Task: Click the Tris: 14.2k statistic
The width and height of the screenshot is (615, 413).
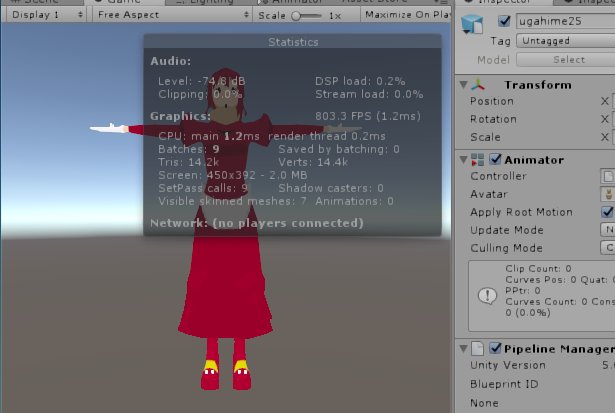Action: coord(189,162)
